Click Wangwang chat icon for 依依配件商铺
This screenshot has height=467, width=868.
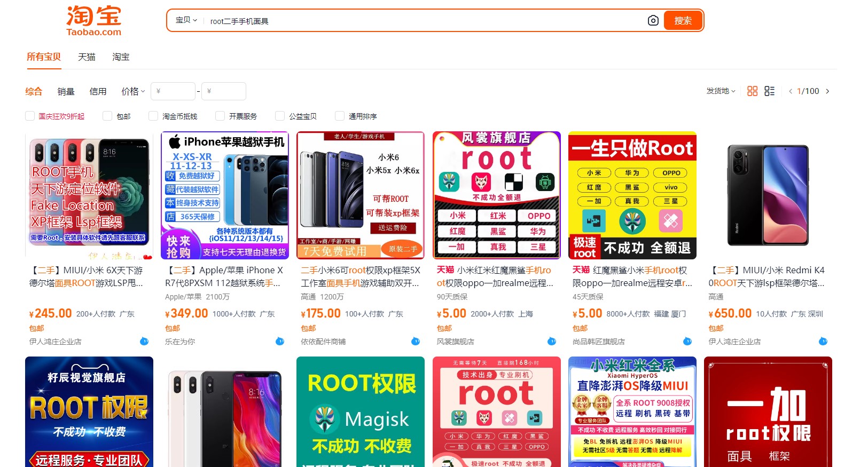point(416,341)
